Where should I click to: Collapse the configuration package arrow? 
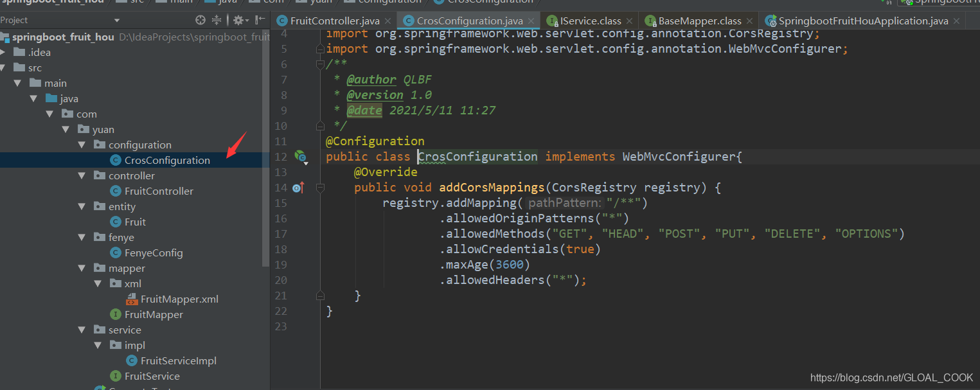82,145
